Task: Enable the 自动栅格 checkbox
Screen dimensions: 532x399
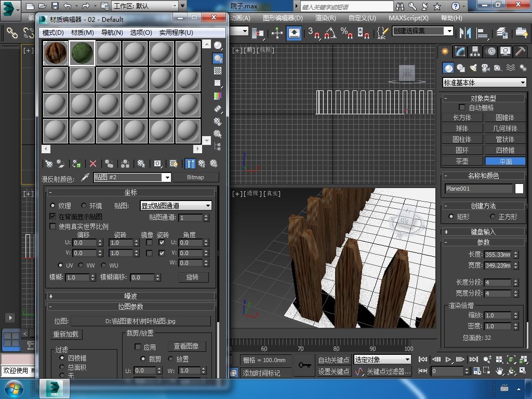Action: (462, 108)
